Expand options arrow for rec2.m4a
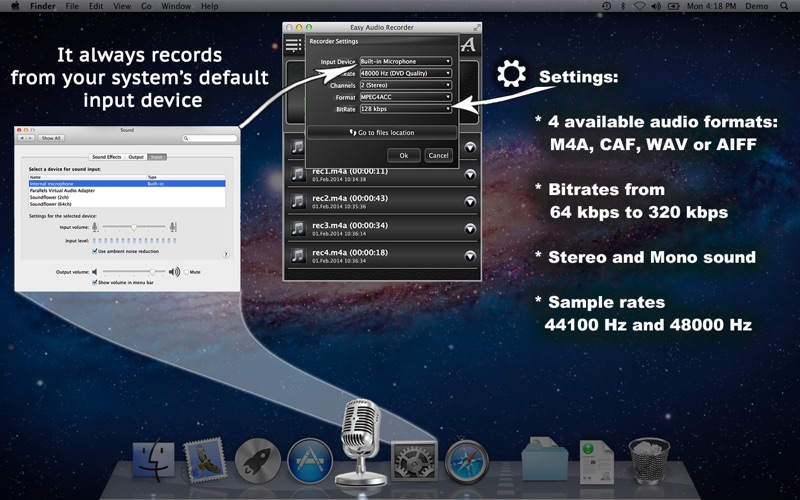800x500 pixels. point(470,202)
